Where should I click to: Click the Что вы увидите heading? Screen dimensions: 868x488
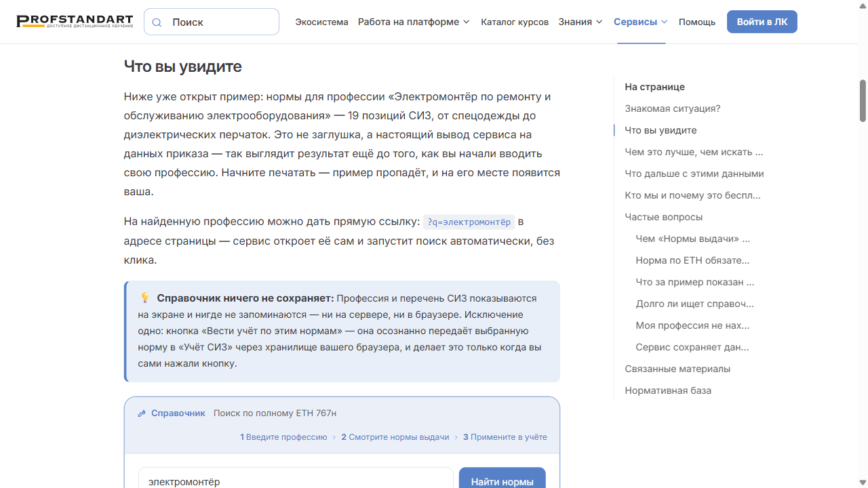(183, 66)
